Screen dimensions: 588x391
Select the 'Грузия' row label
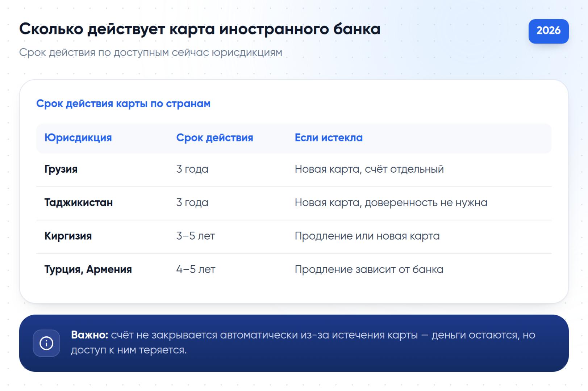click(61, 169)
